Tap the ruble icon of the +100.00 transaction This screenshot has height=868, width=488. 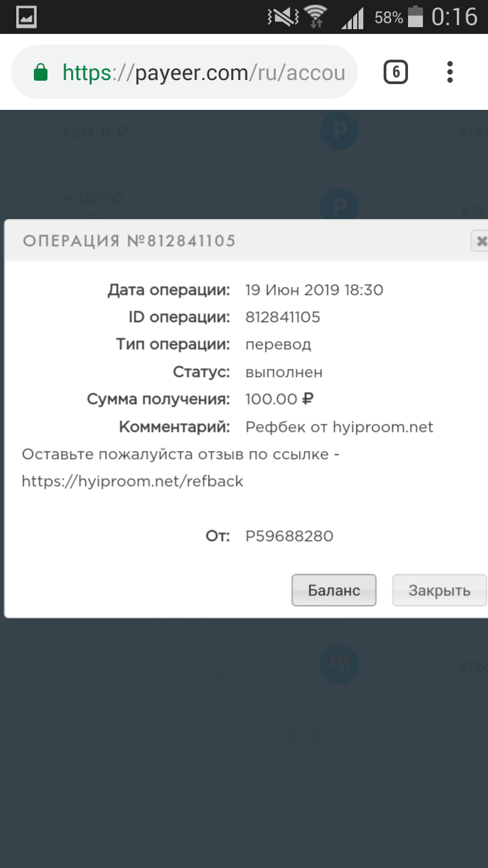(339, 204)
